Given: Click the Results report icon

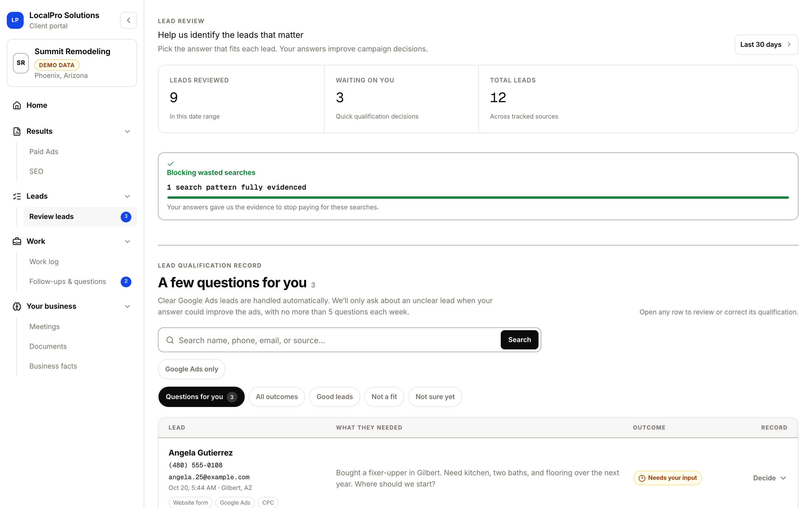Looking at the screenshot, I should (17, 131).
